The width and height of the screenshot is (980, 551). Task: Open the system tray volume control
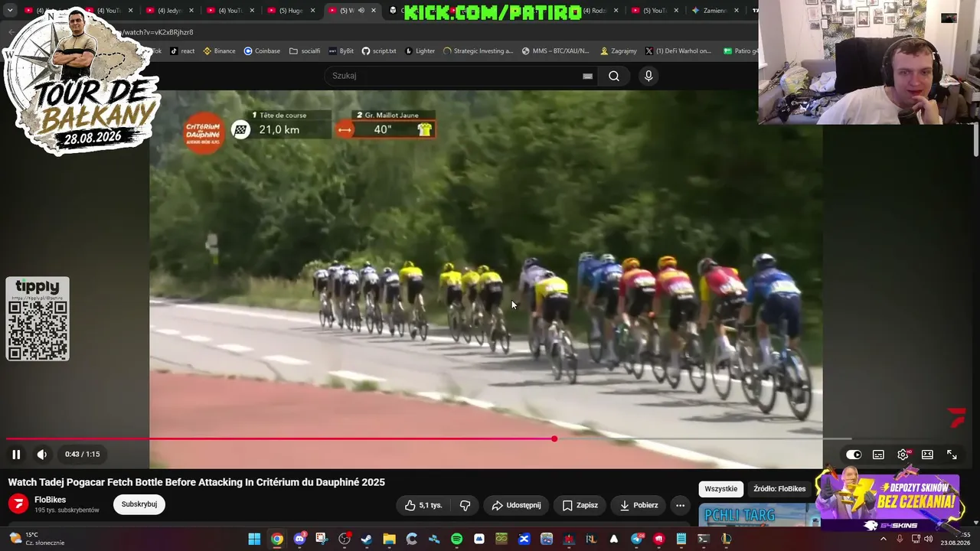point(929,539)
